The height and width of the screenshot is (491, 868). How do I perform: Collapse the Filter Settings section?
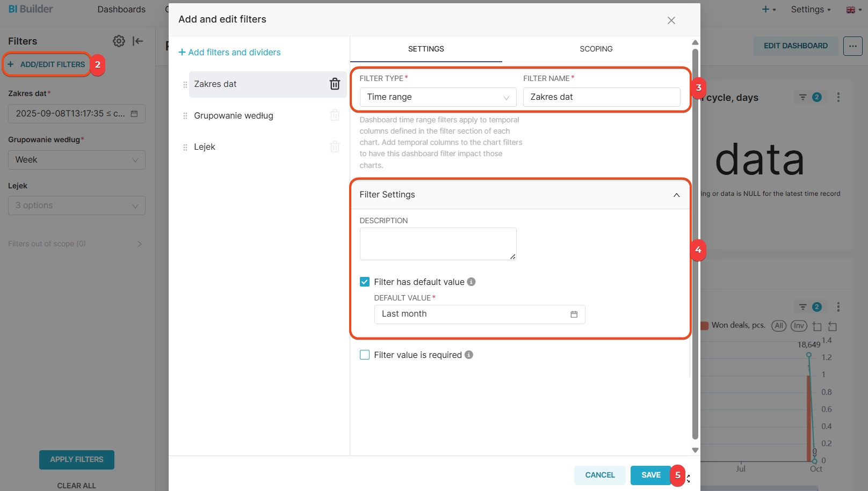(676, 195)
